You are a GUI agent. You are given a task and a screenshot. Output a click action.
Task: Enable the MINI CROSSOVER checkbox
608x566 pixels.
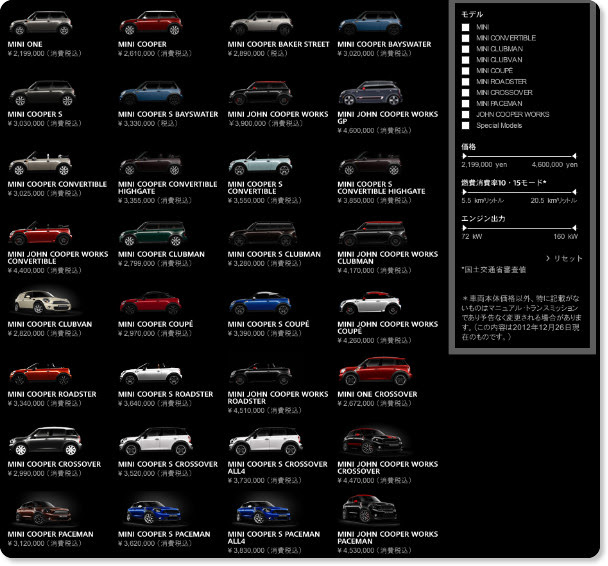[465, 92]
